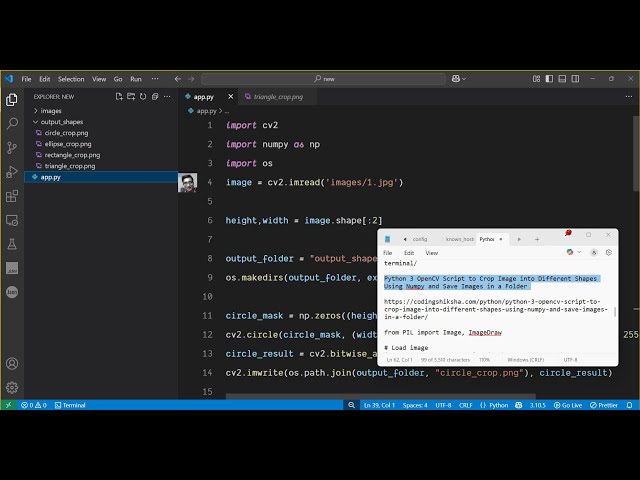Open the Notepad Copilot dropdown chevron

(579, 252)
